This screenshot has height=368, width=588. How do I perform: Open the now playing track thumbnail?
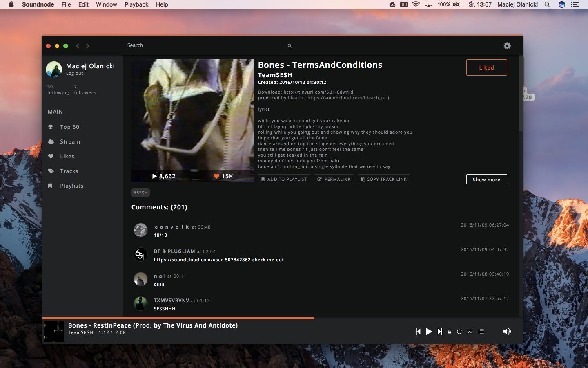(x=54, y=331)
